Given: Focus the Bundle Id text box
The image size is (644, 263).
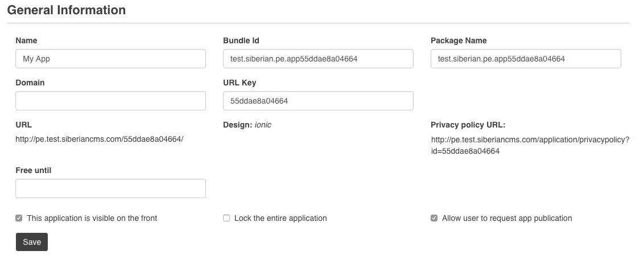Looking at the screenshot, I should point(318,59).
